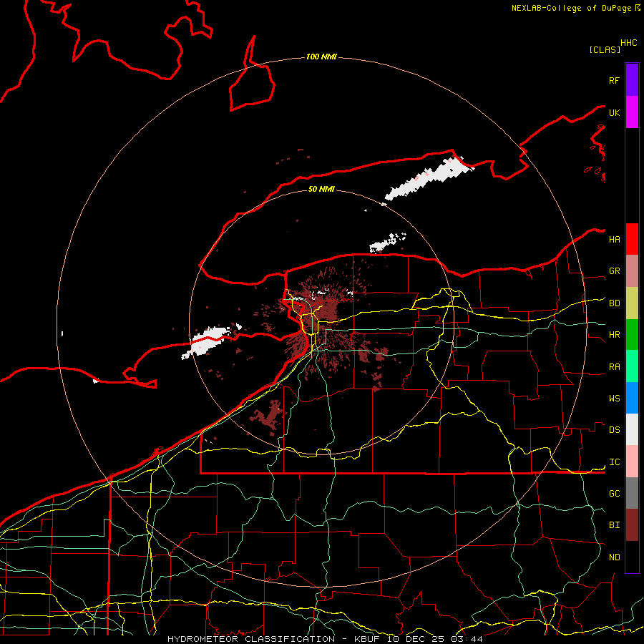Click the yellow BD legend swatch
The image size is (644, 644).
coord(632,303)
